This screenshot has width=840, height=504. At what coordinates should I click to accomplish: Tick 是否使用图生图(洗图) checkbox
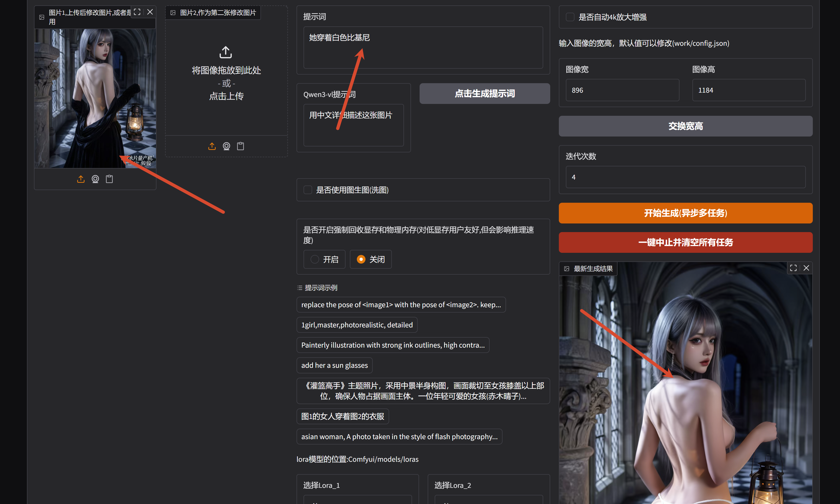[x=308, y=190]
